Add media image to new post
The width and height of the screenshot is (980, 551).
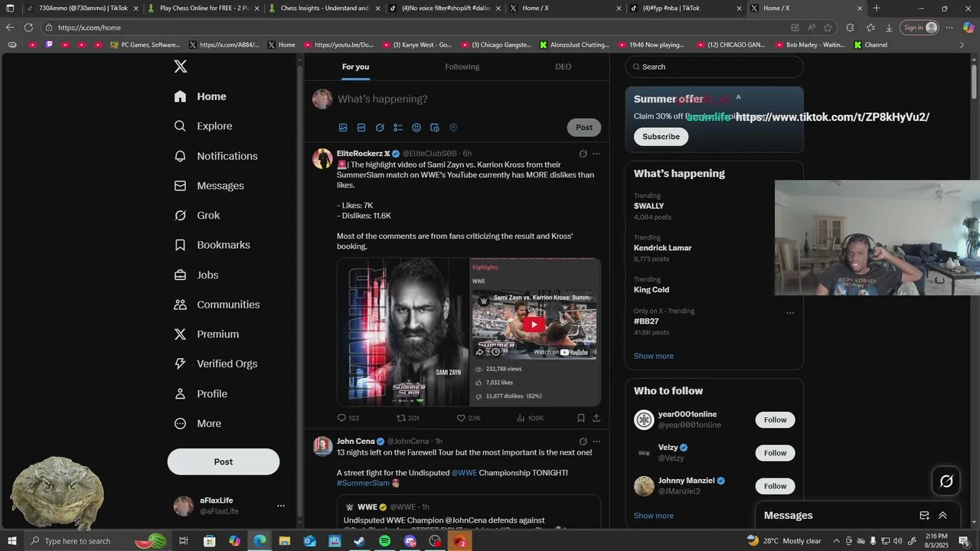(x=343, y=128)
